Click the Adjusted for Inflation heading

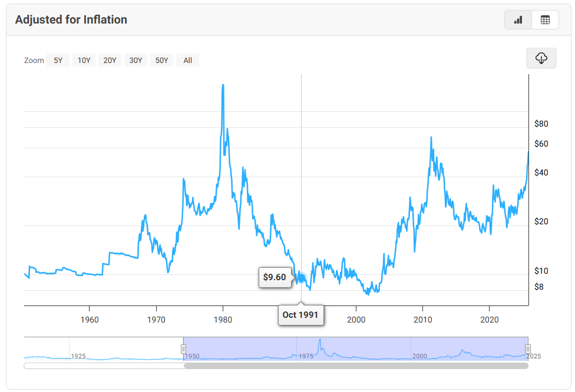(x=71, y=19)
